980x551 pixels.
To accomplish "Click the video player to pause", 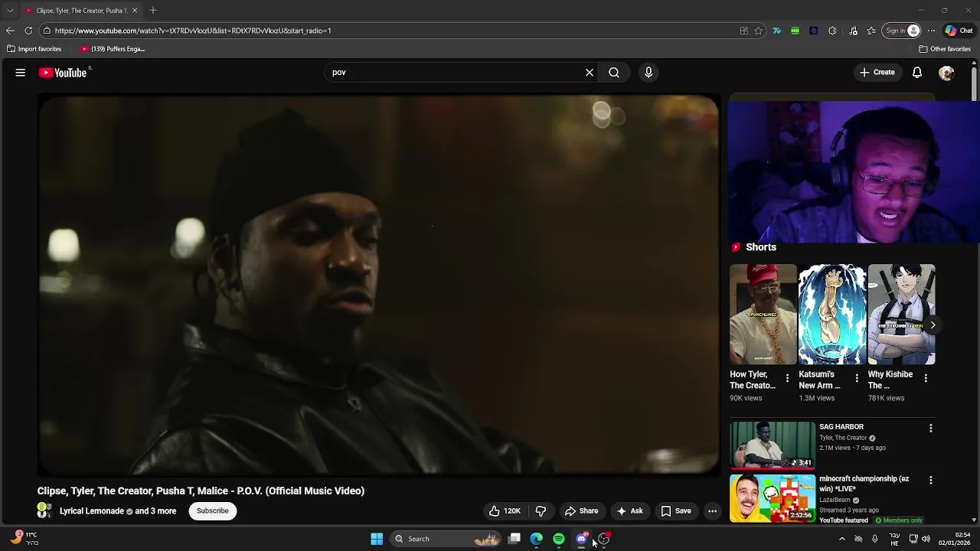I will [379, 285].
